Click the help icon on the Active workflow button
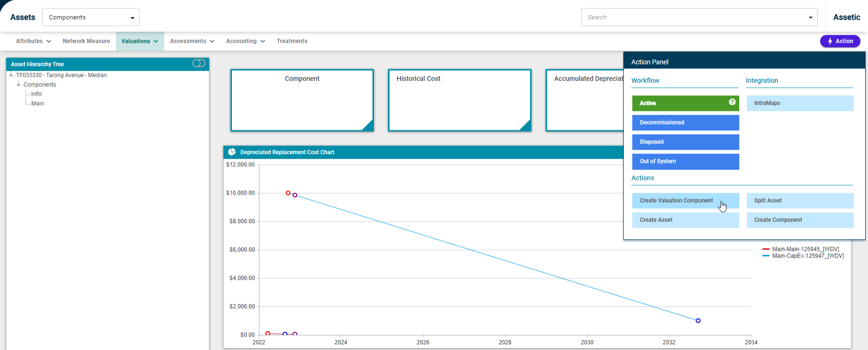The image size is (868, 350). pos(732,102)
